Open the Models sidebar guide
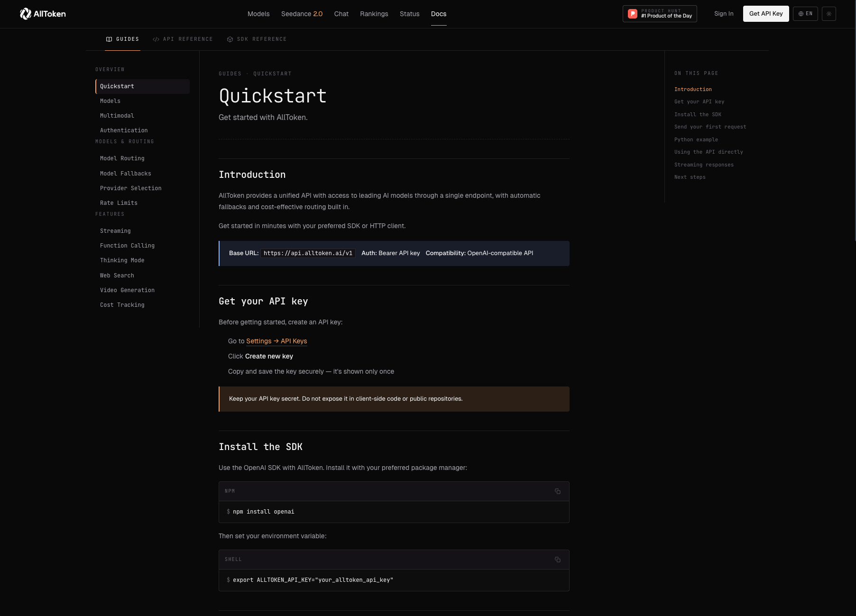The image size is (856, 616). point(142,101)
